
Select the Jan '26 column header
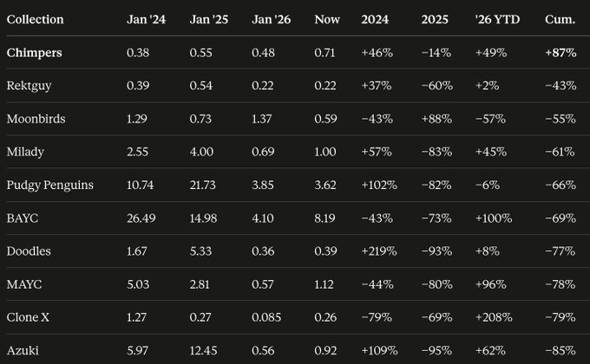[272, 20]
